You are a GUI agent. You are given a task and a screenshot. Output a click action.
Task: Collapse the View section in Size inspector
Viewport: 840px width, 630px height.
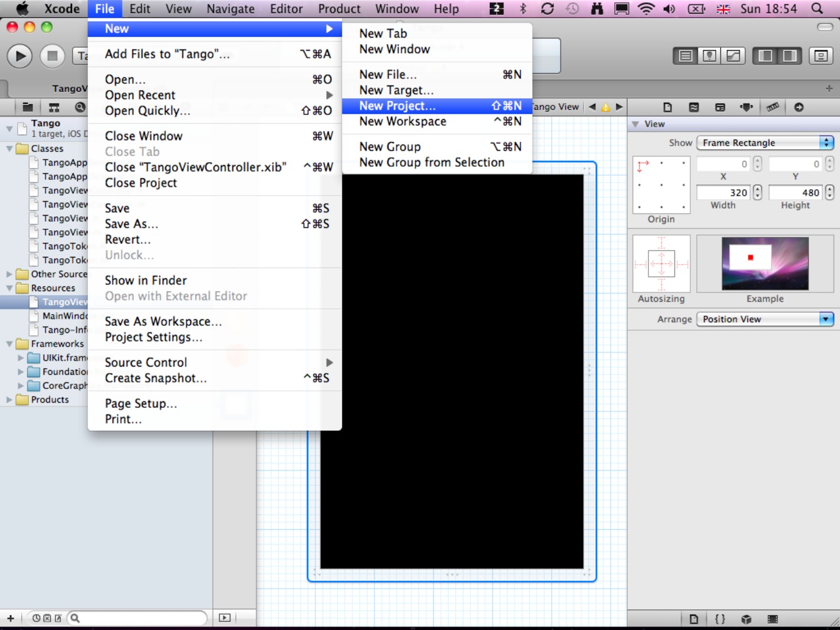(635, 124)
